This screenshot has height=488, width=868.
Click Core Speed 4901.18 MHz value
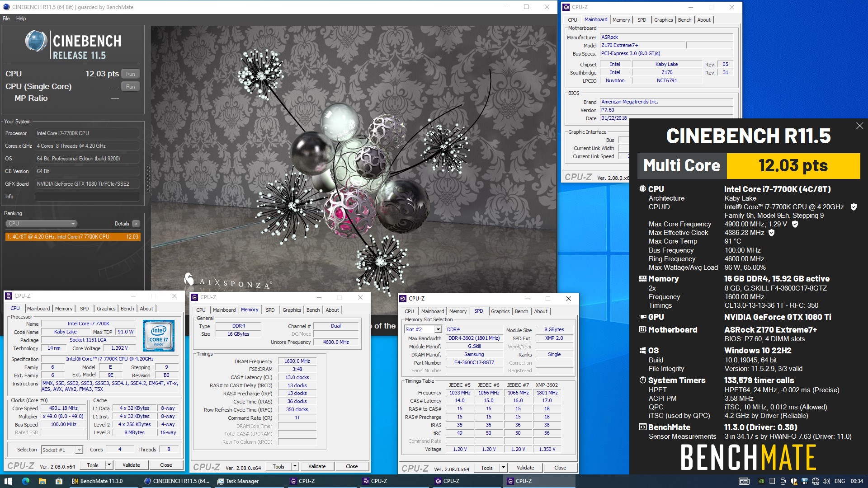tap(63, 408)
